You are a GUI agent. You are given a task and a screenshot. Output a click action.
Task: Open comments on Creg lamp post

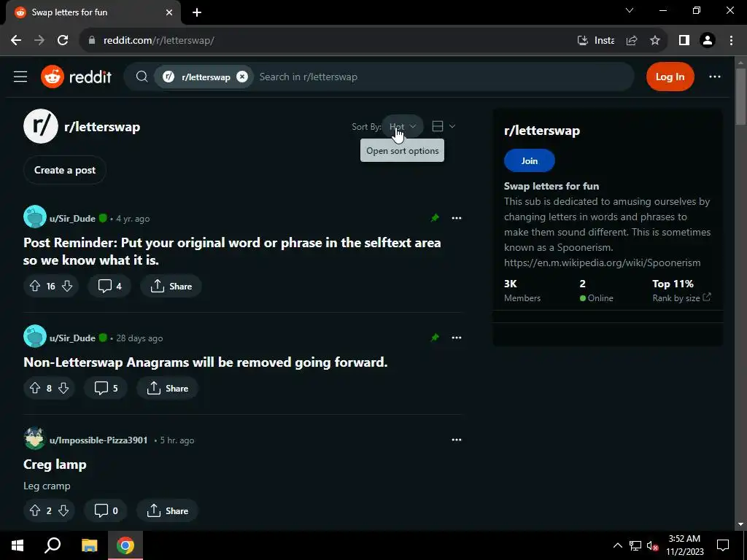coord(106,510)
